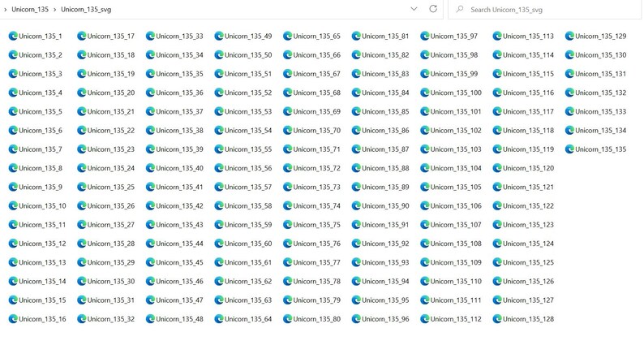Viewport: 644px width, 341px height.
Task: Click the Edge icon of Unicorn_135_80
Action: click(x=287, y=319)
